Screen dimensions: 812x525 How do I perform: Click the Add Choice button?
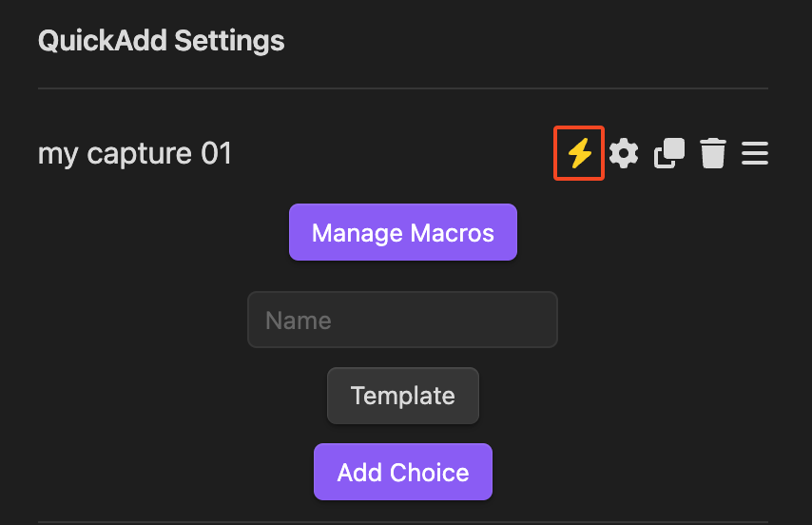pyautogui.click(x=403, y=472)
